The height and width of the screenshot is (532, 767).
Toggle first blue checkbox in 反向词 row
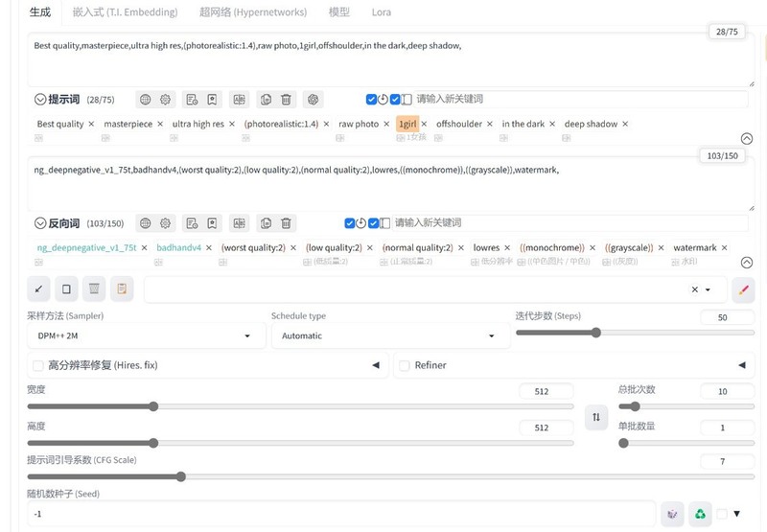coord(350,223)
